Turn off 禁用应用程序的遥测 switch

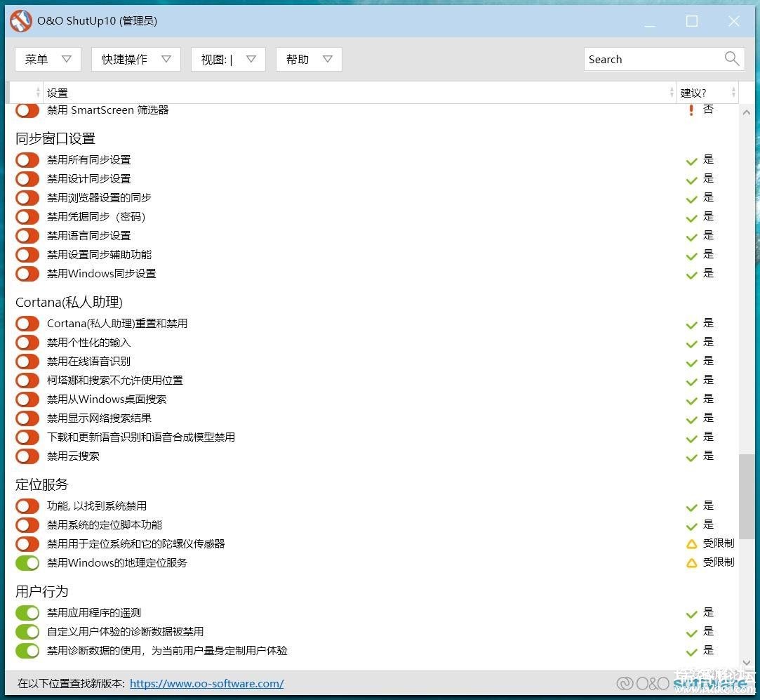coord(27,613)
